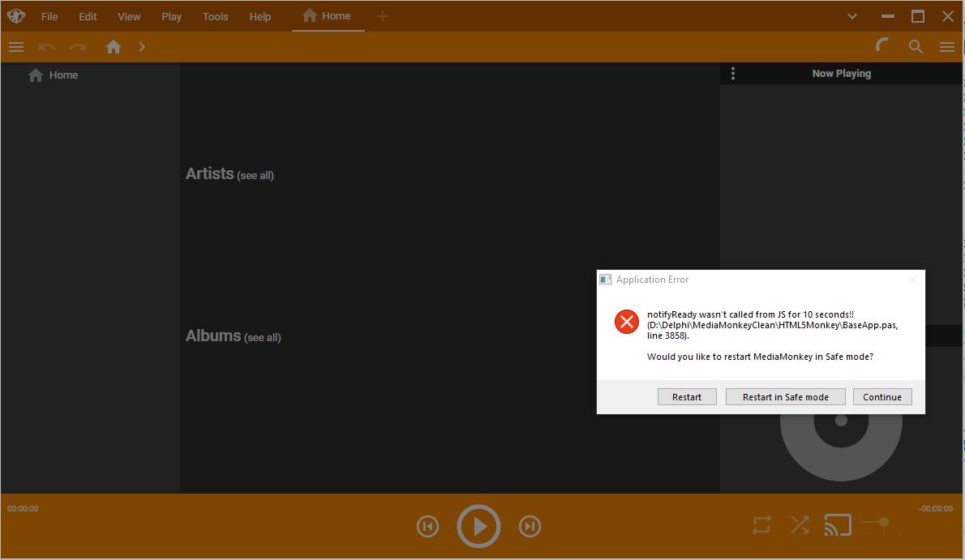
Task: Open the right-side layout menu icon
Action: pos(946,47)
